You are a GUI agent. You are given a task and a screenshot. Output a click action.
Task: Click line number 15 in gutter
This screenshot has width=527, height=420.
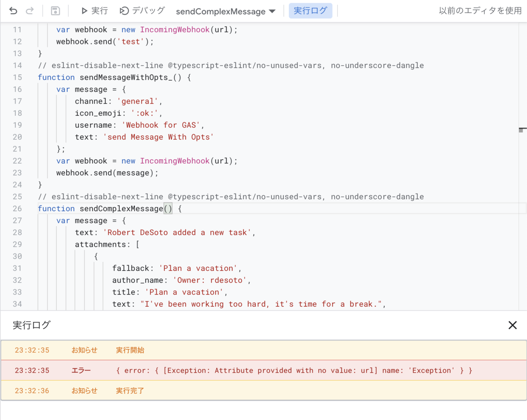point(17,77)
